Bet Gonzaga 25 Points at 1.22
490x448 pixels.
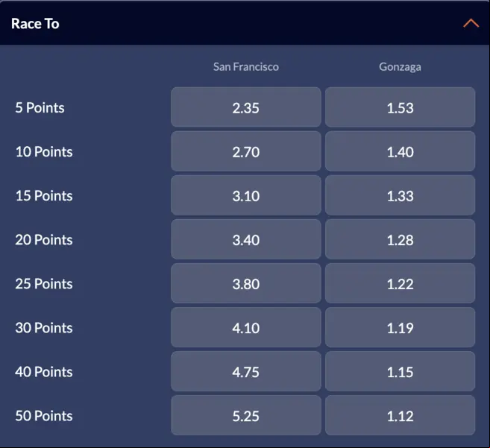click(400, 283)
